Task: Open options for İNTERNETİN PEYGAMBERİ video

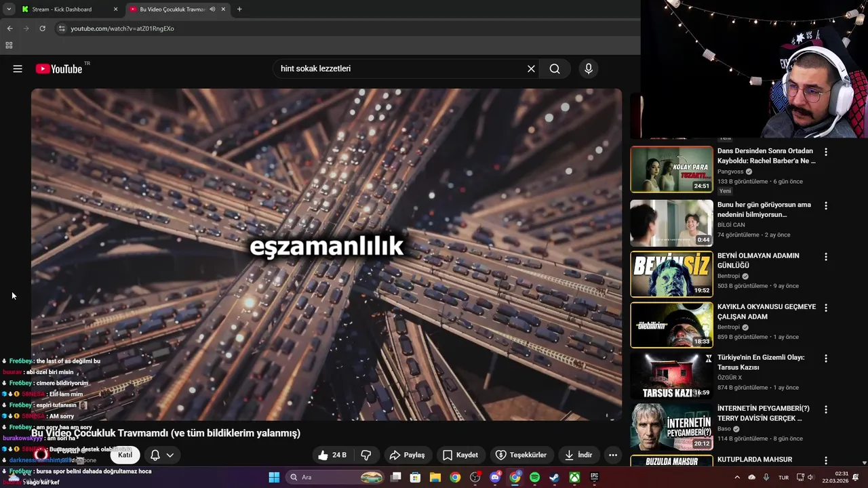Action: [x=825, y=409]
